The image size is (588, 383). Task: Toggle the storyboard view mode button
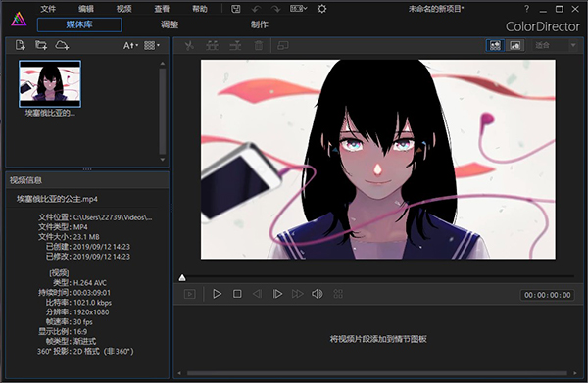pos(495,45)
